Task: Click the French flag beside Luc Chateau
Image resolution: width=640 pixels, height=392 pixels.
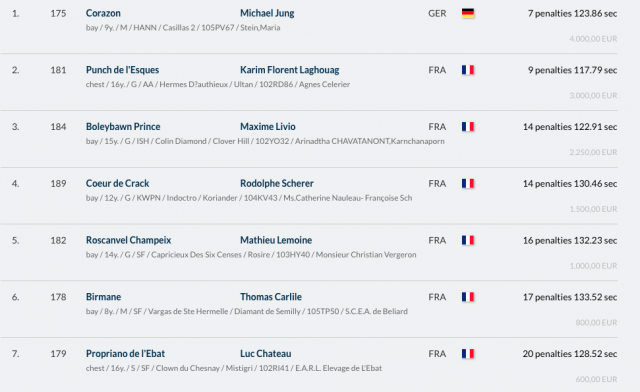Action: coord(468,354)
